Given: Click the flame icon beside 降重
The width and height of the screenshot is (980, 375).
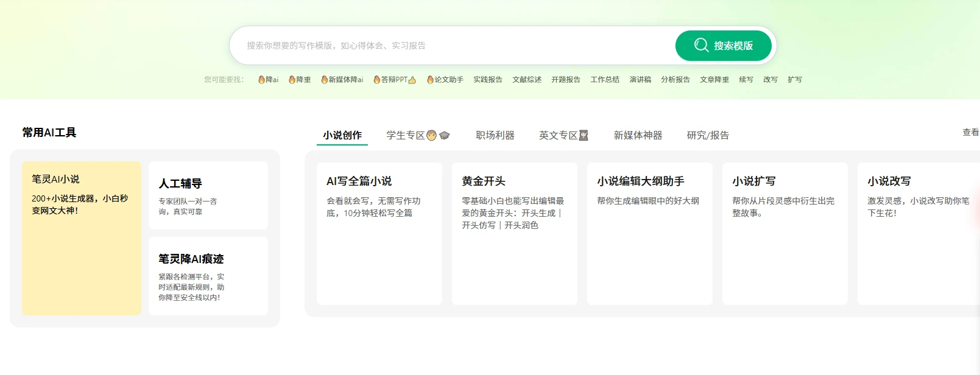Looking at the screenshot, I should click(292, 80).
